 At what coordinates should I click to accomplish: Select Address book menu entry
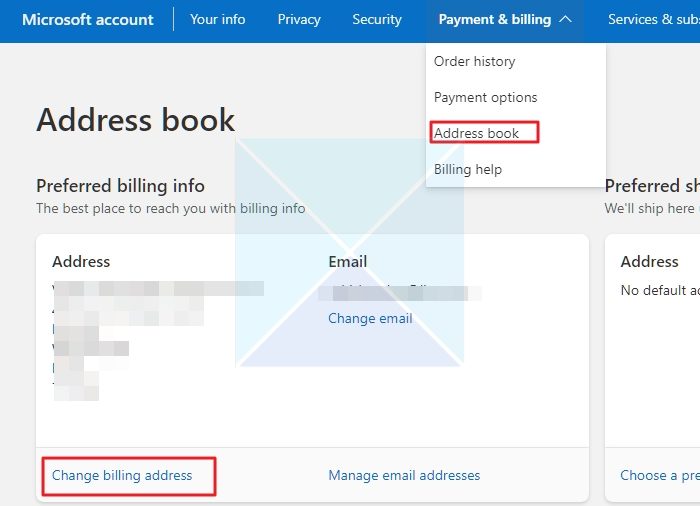pos(476,133)
